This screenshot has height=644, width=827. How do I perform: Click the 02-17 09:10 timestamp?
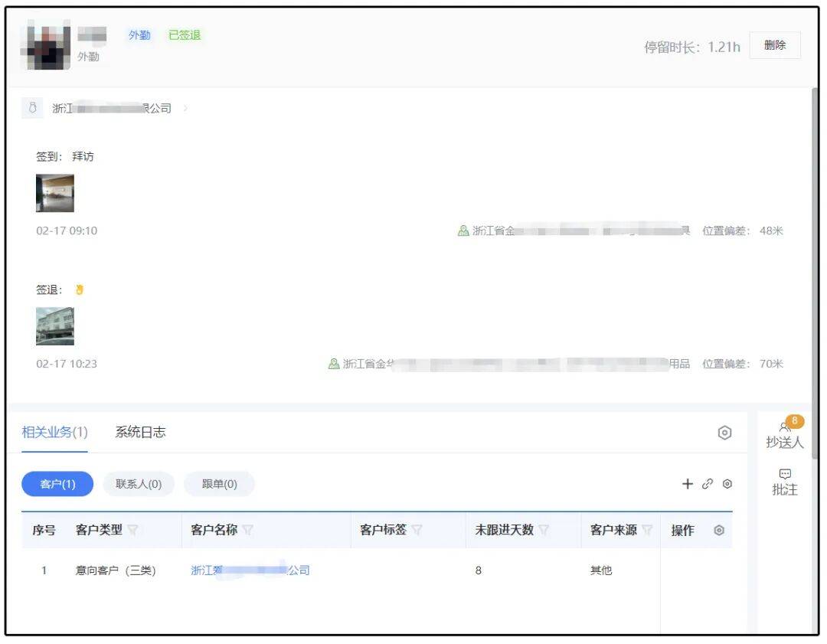click(x=67, y=230)
